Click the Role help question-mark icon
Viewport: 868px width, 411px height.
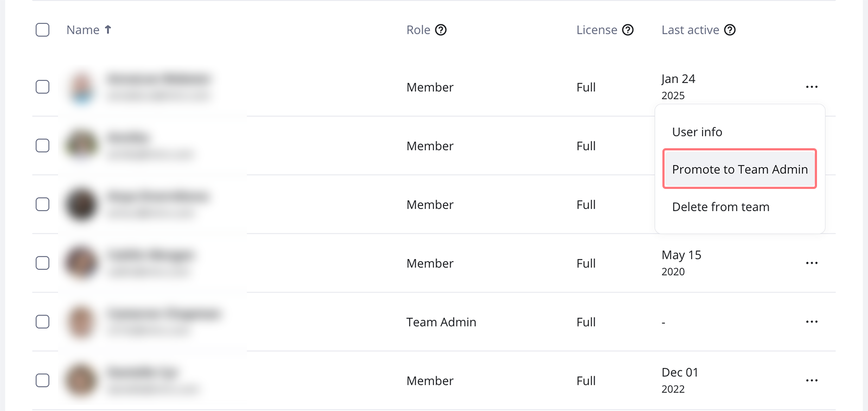pos(441,30)
